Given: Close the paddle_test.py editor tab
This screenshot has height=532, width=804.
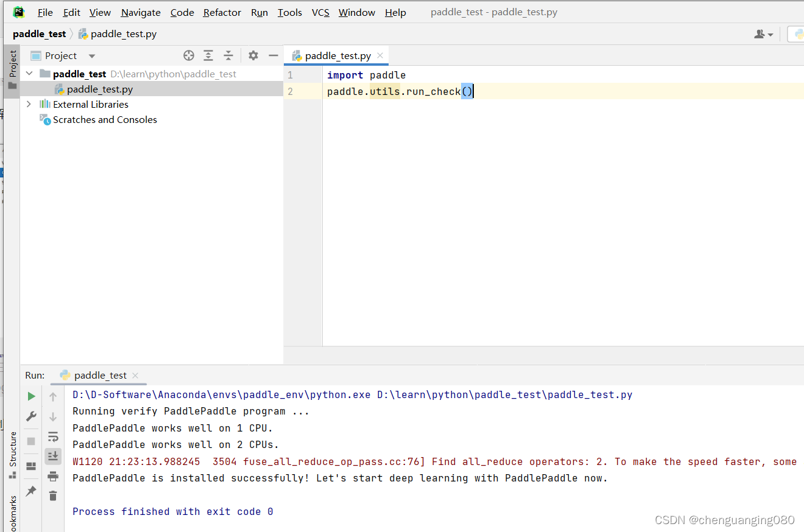Looking at the screenshot, I should [380, 55].
